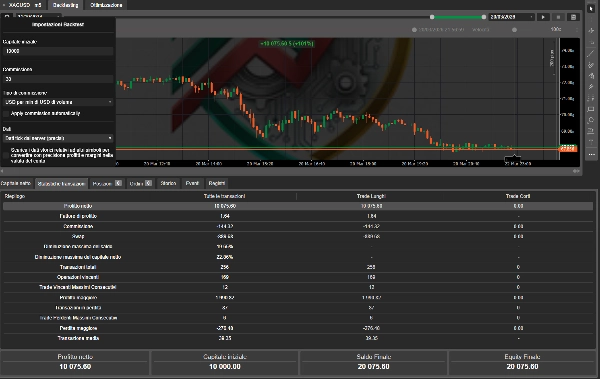The height and width of the screenshot is (379, 600).
Task: Enable the Scarica i dati tick checkbox
Action: pyautogui.click(x=6, y=155)
